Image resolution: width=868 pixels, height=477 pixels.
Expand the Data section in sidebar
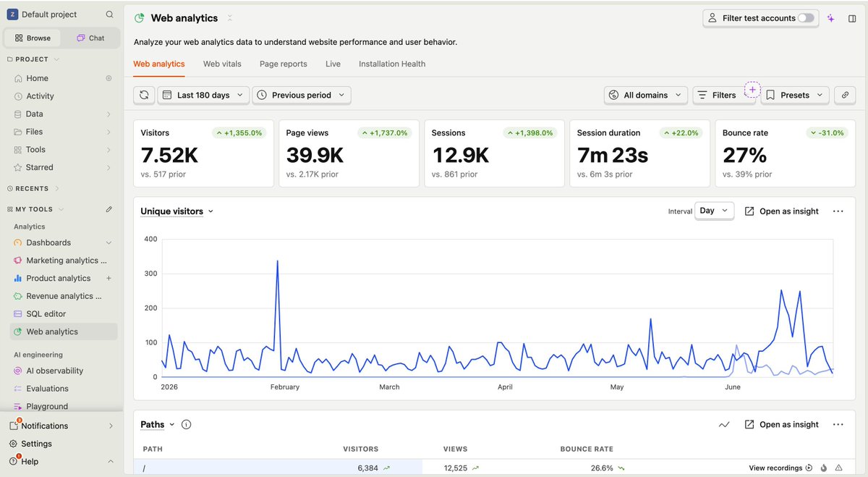(x=63, y=114)
